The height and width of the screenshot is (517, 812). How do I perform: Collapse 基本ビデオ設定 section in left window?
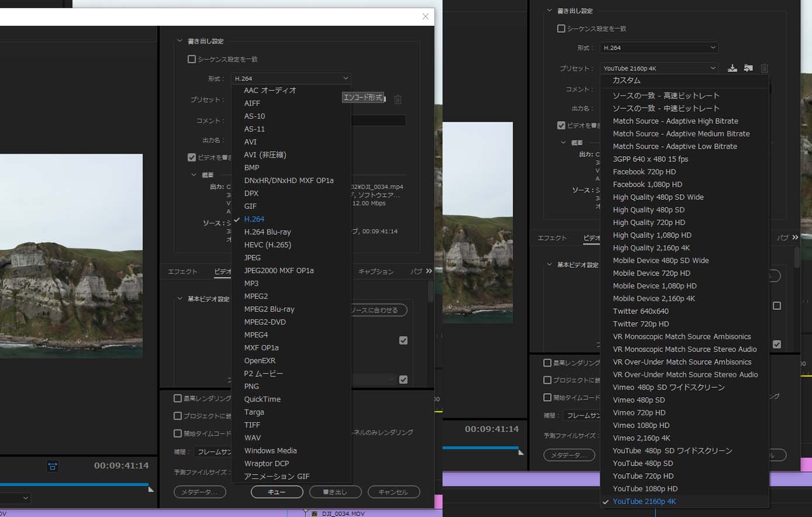pos(180,299)
